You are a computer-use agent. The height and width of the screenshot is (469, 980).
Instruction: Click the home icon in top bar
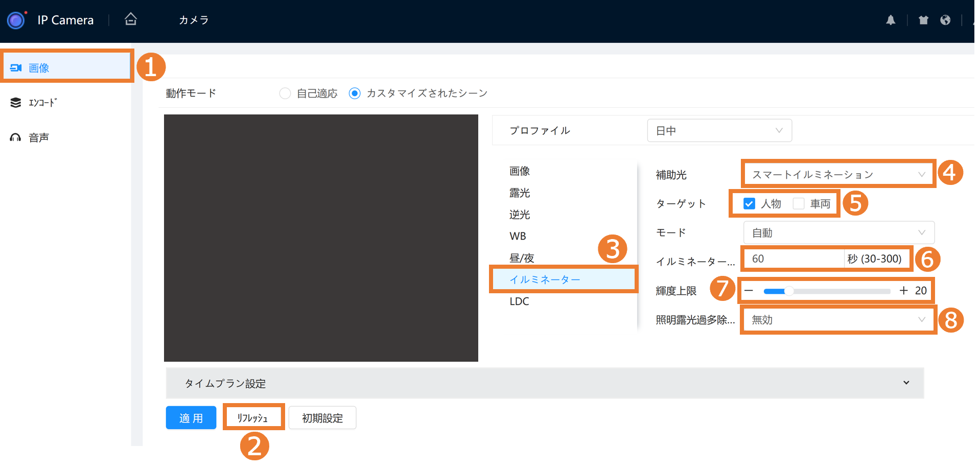[x=131, y=19]
